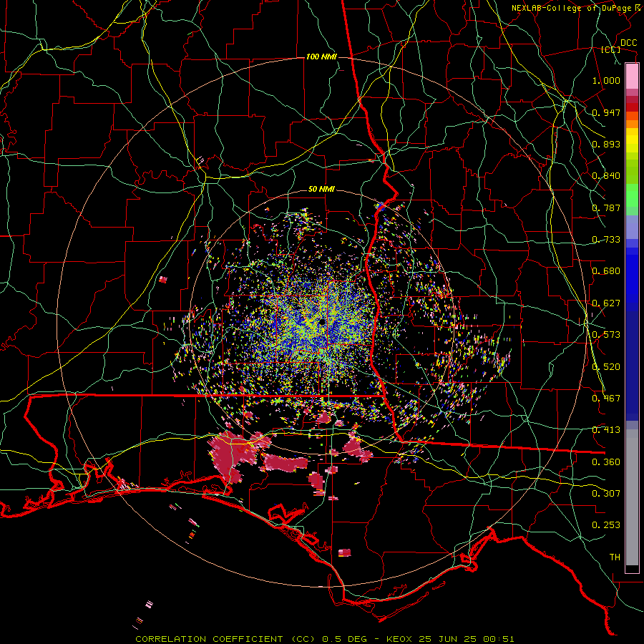Pick the bright green band above 0.787
This screenshot has width=644, height=644.
pos(632,195)
